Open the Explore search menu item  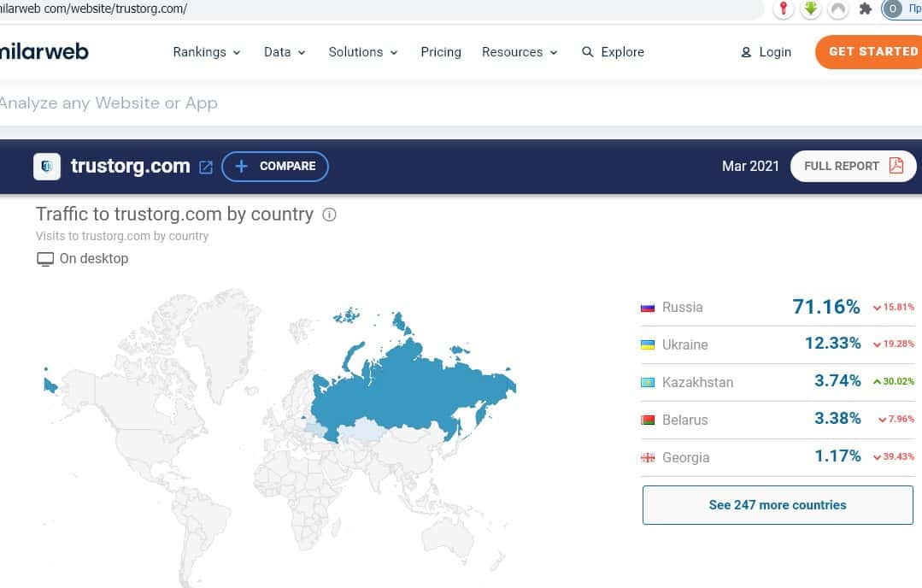613,52
